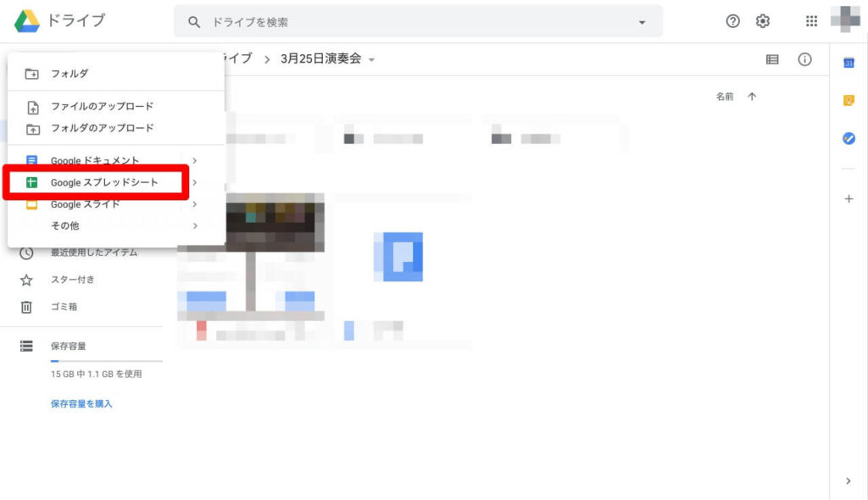Select フォルダ menu item
The height and width of the screenshot is (500, 868).
[115, 74]
